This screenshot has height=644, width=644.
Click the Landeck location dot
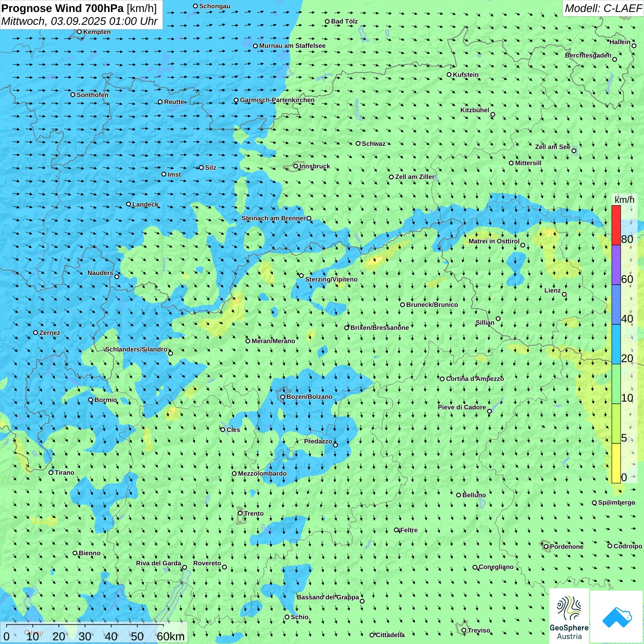128,204
